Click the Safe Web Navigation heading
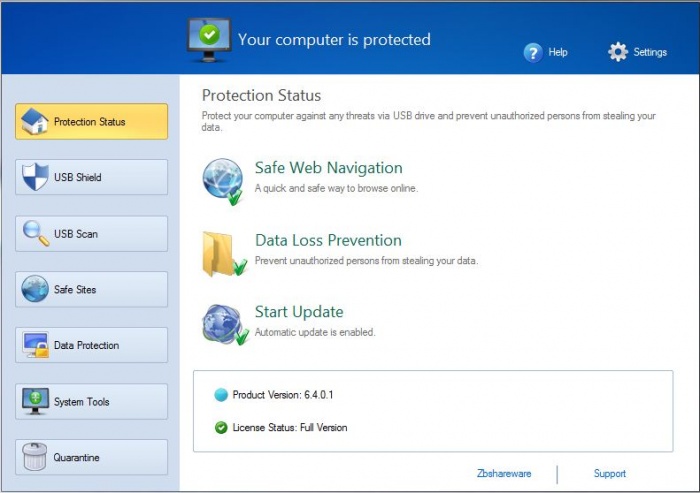Image resolution: width=700 pixels, height=493 pixels. pyautogui.click(x=329, y=168)
